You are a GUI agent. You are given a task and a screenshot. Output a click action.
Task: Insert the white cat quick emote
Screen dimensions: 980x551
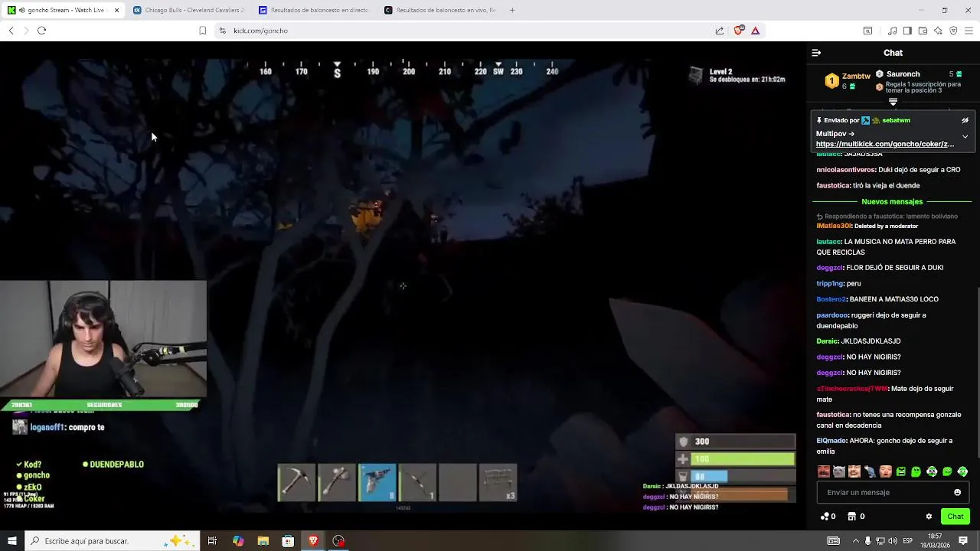839,471
